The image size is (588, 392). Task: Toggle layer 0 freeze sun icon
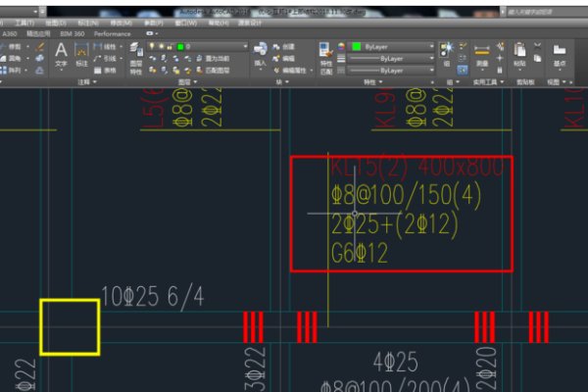[x=162, y=46]
